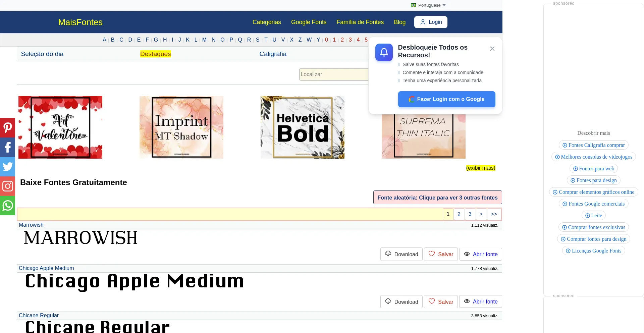Open Pinterest share icon
This screenshot has height=333, width=644.
click(7, 127)
